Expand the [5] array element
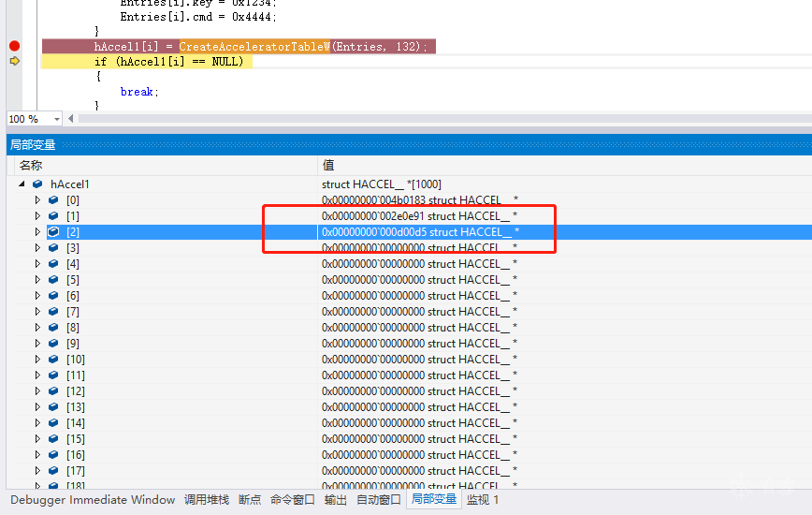The height and width of the screenshot is (515, 812). pos(37,280)
